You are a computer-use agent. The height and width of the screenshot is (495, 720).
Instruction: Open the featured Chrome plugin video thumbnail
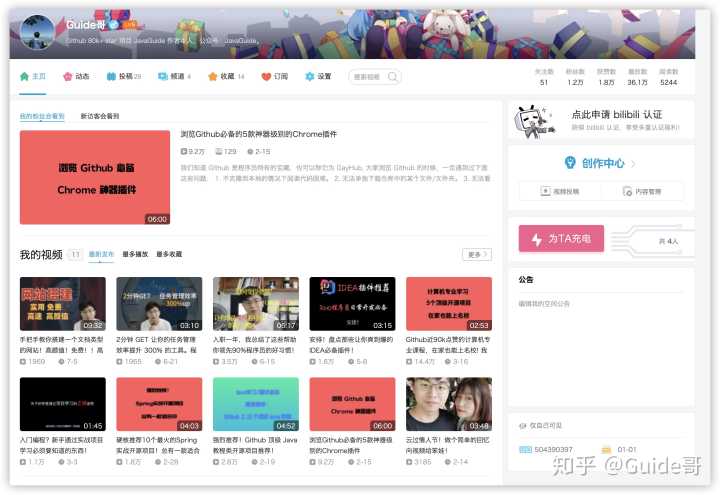coord(95,177)
